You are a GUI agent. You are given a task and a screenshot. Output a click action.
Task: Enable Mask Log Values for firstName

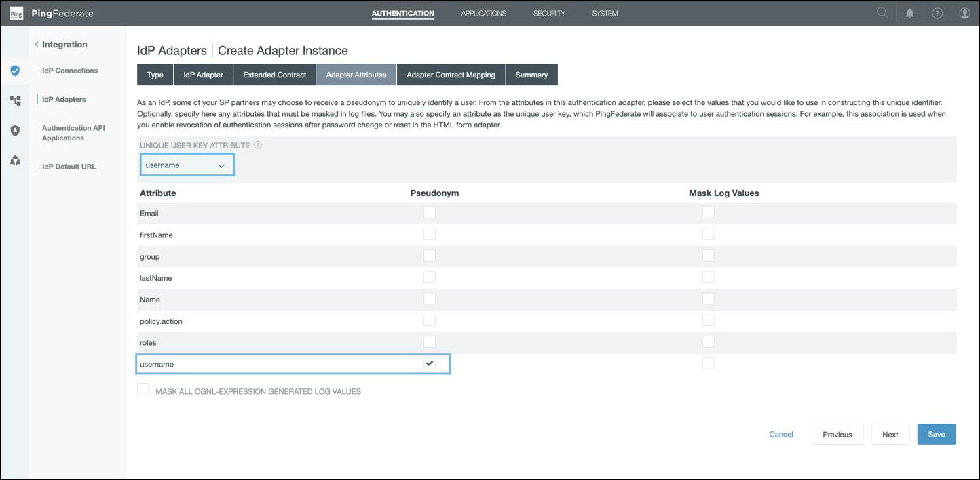[708, 235]
